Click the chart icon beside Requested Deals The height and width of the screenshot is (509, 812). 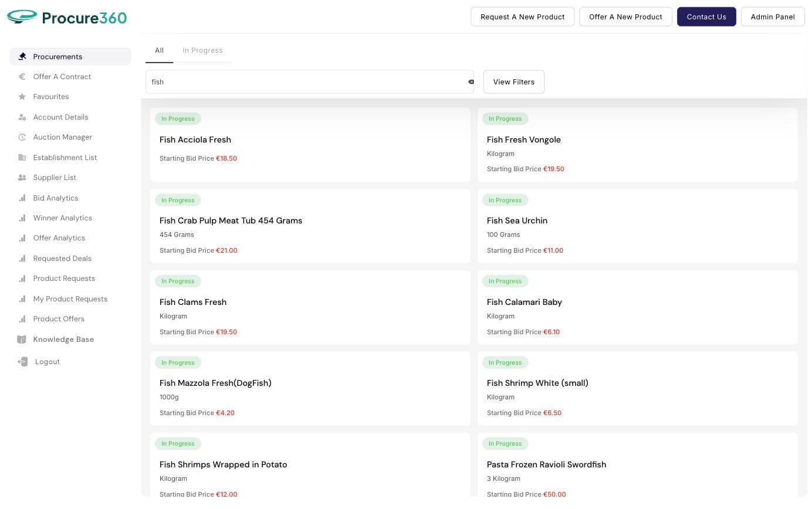tap(22, 259)
